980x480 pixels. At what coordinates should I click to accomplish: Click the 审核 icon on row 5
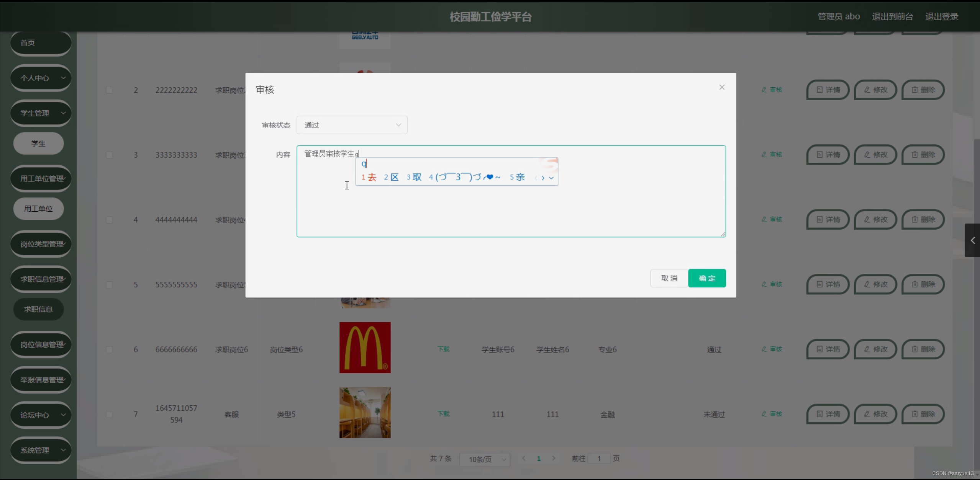[x=771, y=284]
